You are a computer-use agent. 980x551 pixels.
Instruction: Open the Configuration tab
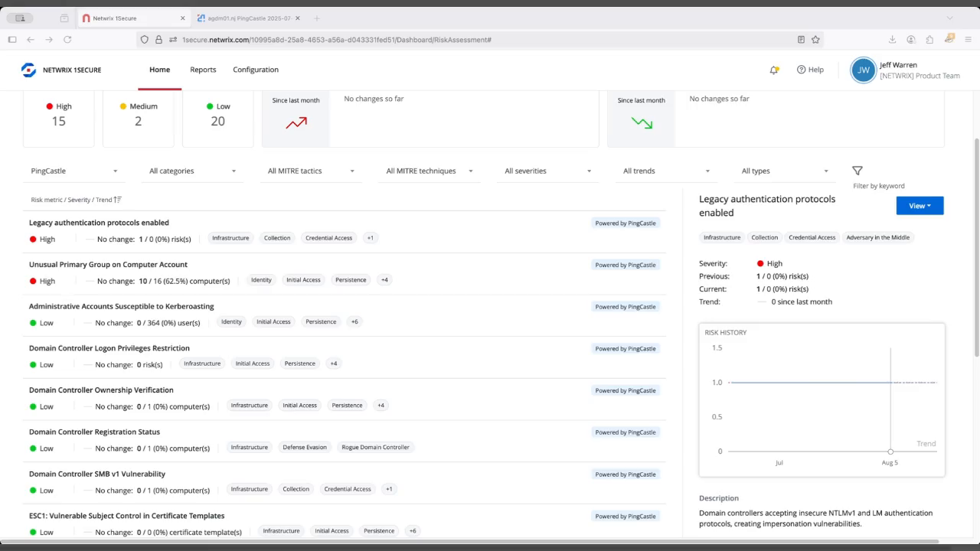pos(256,70)
